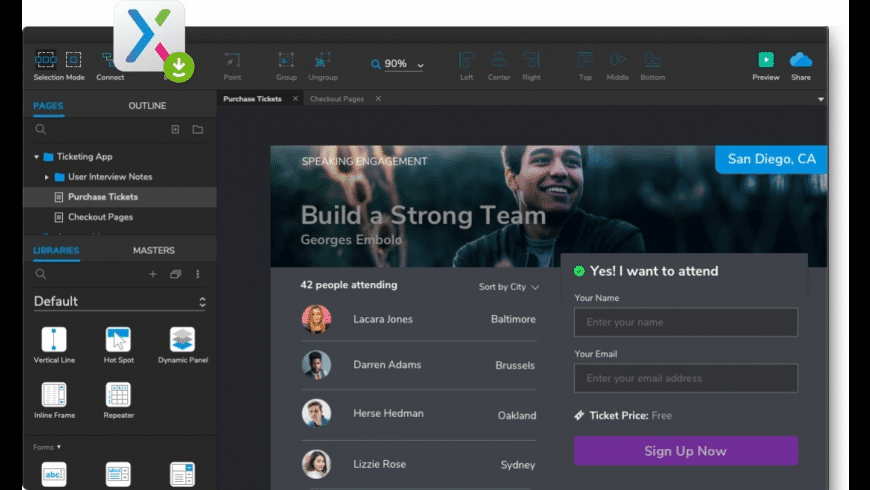The image size is (870, 490).
Task: Choose the Point tool in toolbar
Action: (x=232, y=66)
